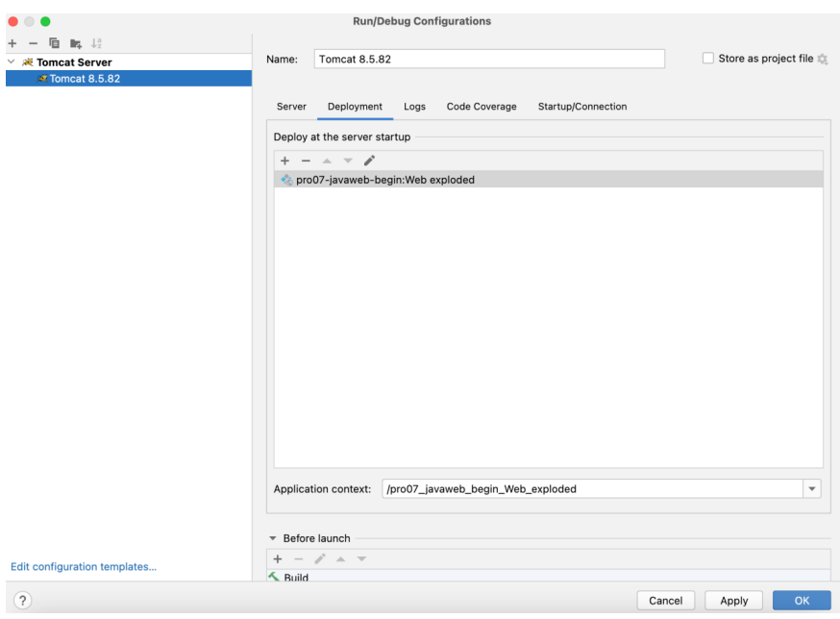Confirm with the OK button
Image resolution: width=840 pixels, height=619 pixels.
tap(802, 600)
